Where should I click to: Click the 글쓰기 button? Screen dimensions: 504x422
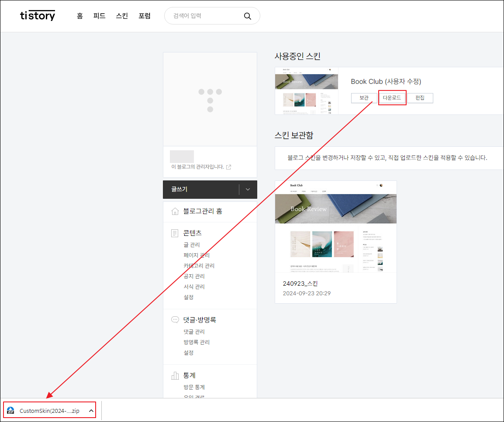click(x=201, y=189)
